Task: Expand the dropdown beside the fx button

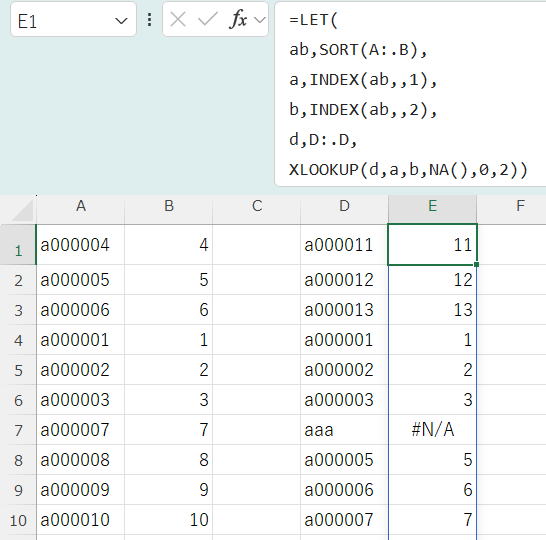Action: [x=260, y=20]
